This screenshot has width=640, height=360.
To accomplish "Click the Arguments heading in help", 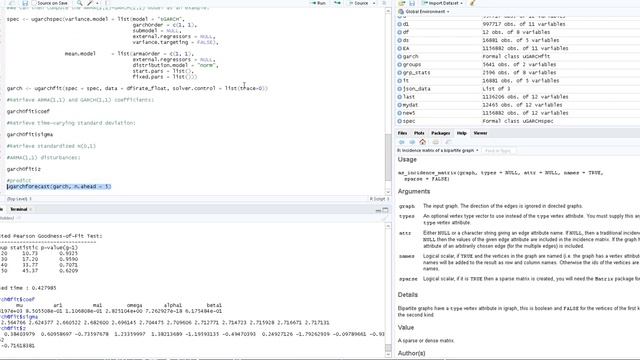I will click(x=414, y=191).
